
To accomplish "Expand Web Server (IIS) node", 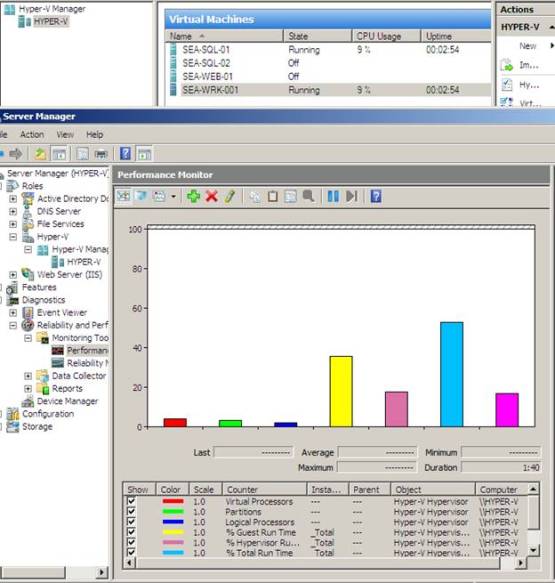I will coord(13,275).
